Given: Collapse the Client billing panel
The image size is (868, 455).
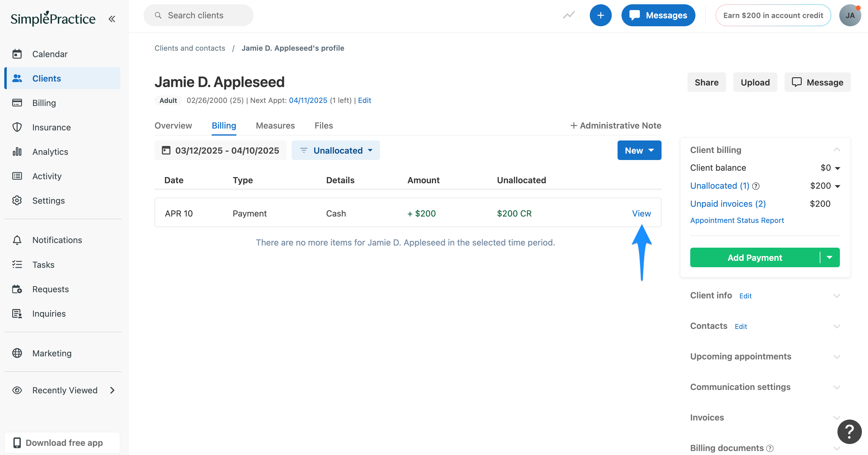Looking at the screenshot, I should pyautogui.click(x=837, y=150).
